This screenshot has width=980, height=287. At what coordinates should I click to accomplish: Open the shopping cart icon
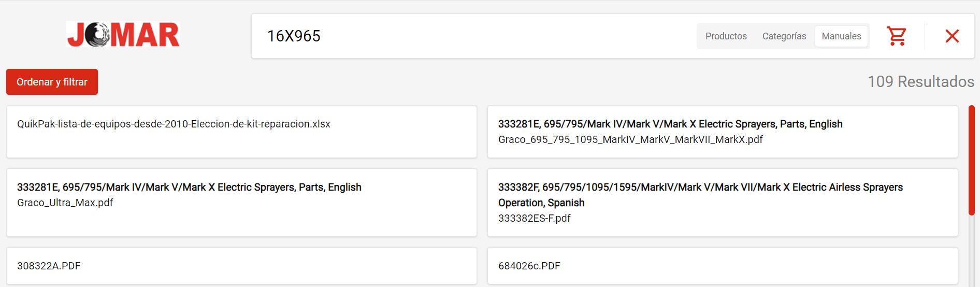[x=897, y=36]
